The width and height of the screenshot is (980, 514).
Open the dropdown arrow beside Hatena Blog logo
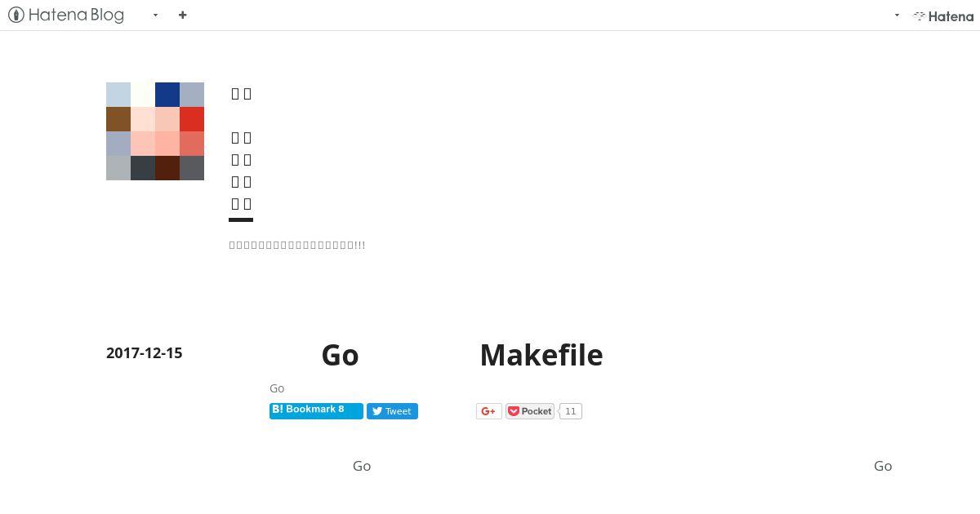tap(155, 15)
